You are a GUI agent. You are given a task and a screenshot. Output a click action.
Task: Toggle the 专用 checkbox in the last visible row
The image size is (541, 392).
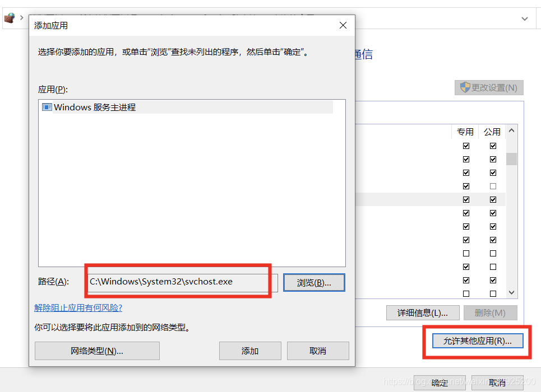[466, 294]
